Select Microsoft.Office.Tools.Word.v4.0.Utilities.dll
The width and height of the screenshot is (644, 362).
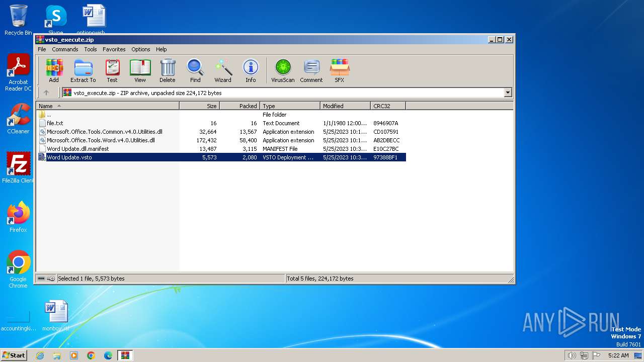click(x=221, y=140)
